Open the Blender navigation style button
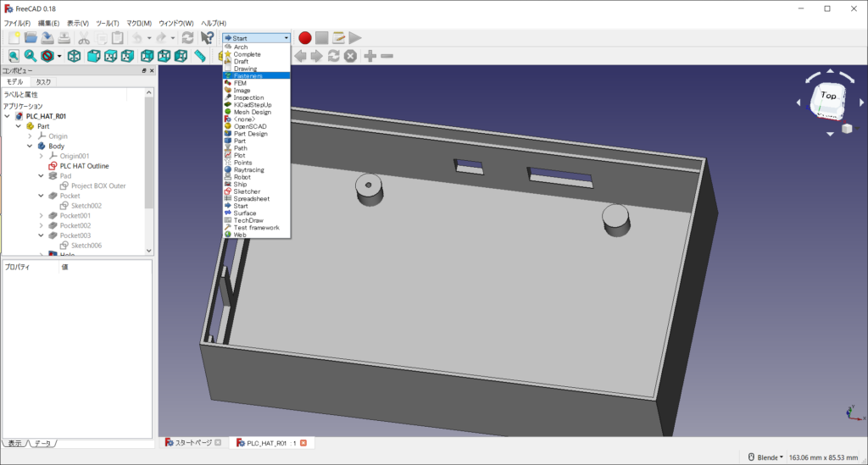The image size is (868, 465). [x=764, y=457]
